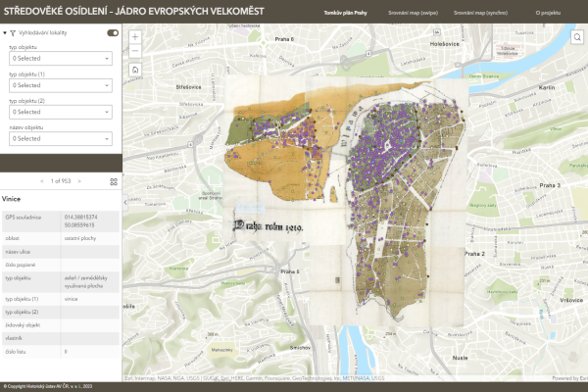Click the copyright Historický ústav AV ČR text

click(x=48, y=386)
